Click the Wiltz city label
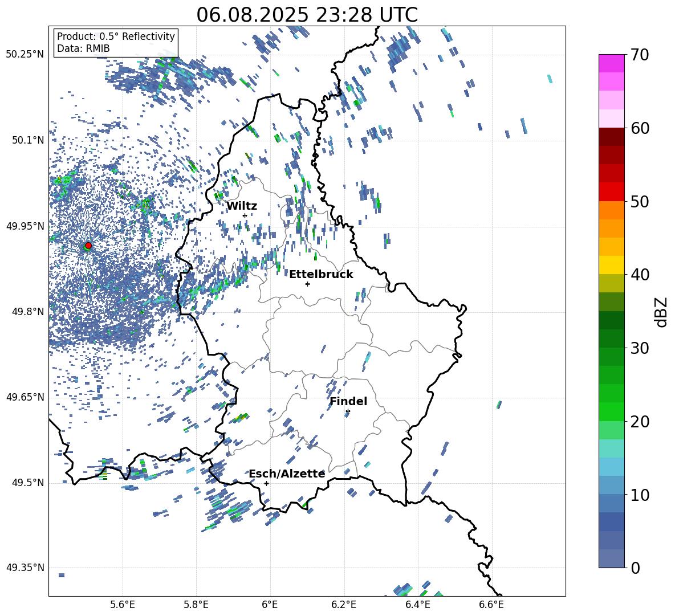The height and width of the screenshot is (616, 675). coord(242,206)
